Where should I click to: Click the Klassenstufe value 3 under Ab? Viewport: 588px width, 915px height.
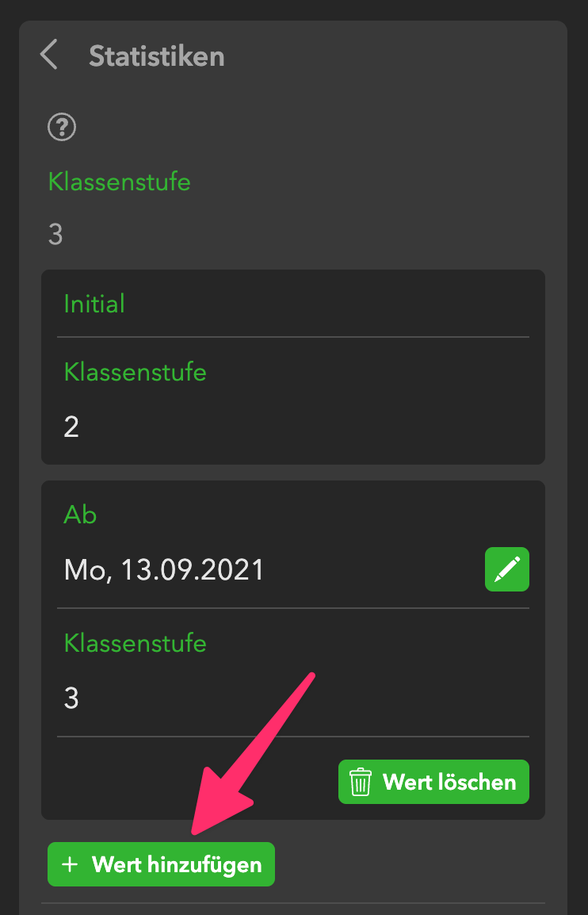click(x=71, y=699)
